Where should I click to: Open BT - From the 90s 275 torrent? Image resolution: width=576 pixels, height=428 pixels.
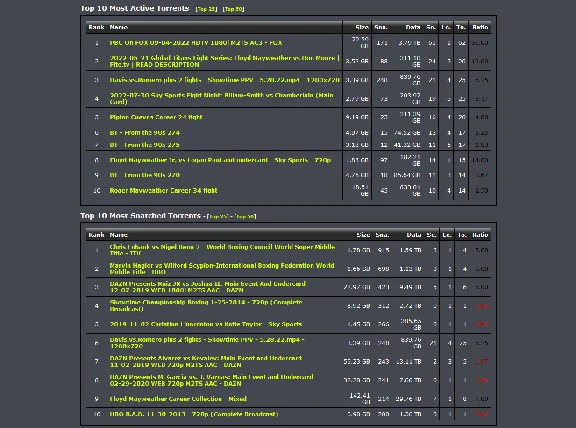point(145,145)
